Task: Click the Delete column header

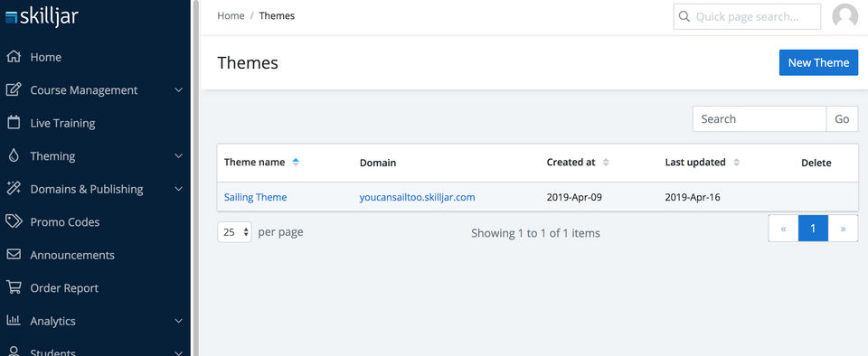Action: pyautogui.click(x=816, y=163)
